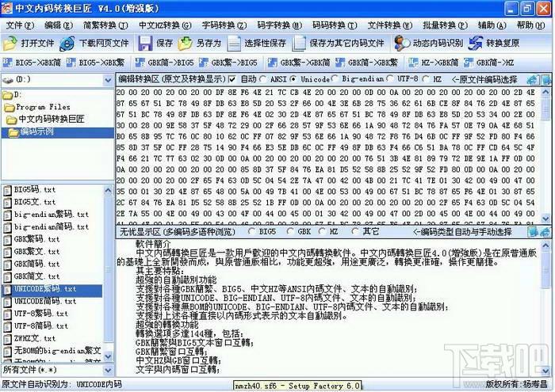Open the 辅助(A) menu
555x392 pixels.
(x=492, y=25)
